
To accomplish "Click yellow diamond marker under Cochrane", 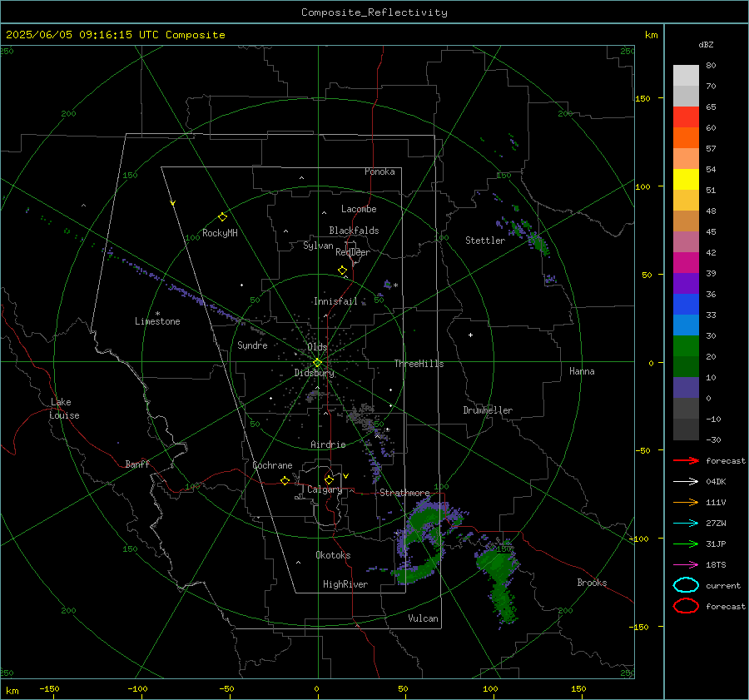I will coord(285,481).
